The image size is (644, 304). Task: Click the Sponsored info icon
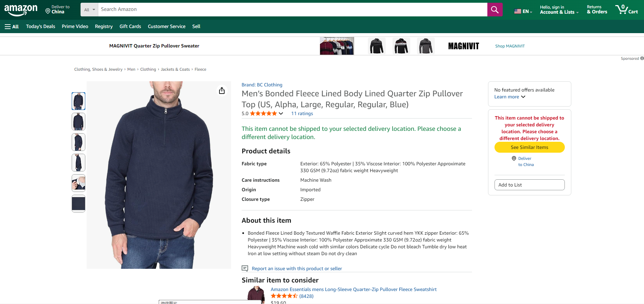pos(642,58)
